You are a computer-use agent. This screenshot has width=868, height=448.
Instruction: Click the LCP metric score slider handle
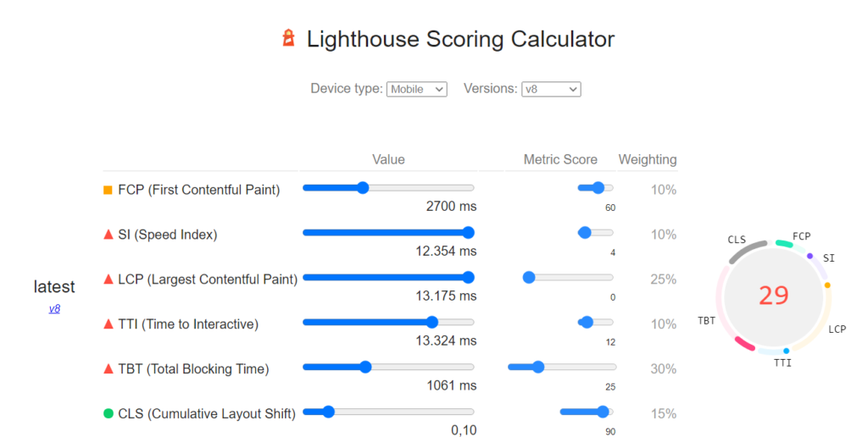[x=529, y=277]
